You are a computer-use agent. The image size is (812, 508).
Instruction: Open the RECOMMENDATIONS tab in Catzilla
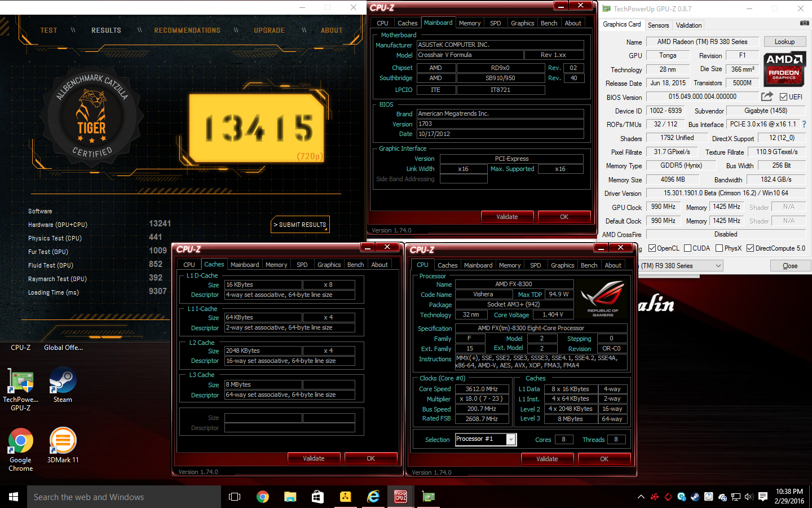coord(187,30)
